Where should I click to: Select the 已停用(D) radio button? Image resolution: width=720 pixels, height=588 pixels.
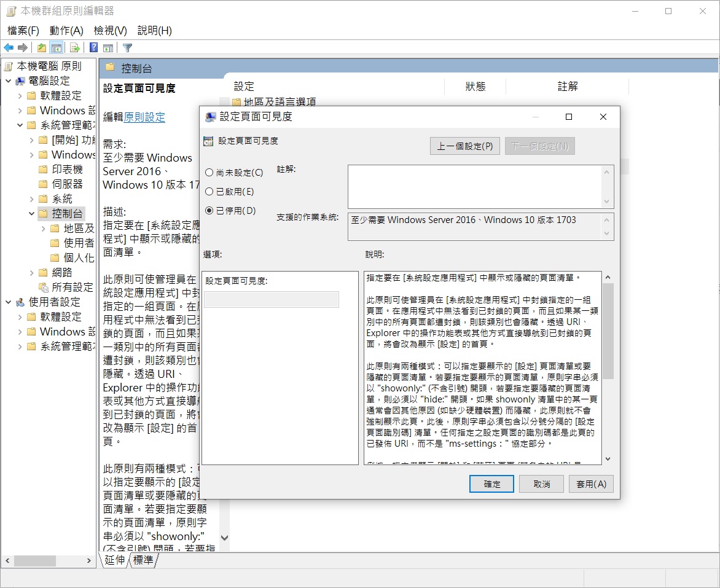[x=209, y=210]
